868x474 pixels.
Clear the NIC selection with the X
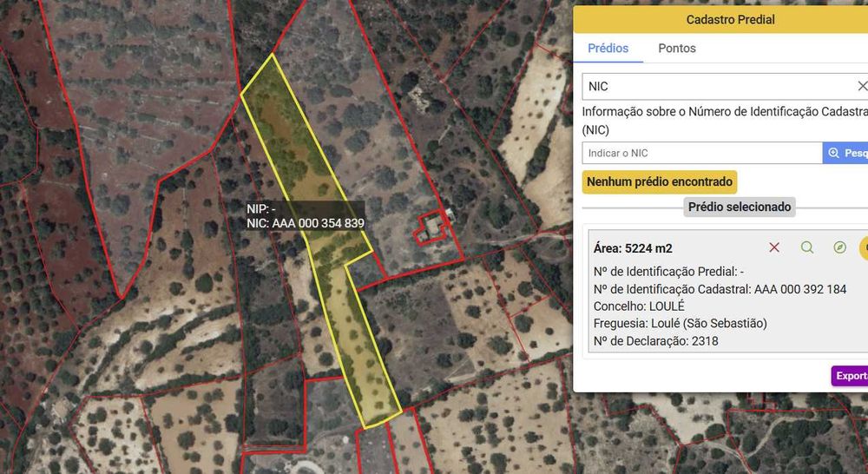tap(862, 86)
